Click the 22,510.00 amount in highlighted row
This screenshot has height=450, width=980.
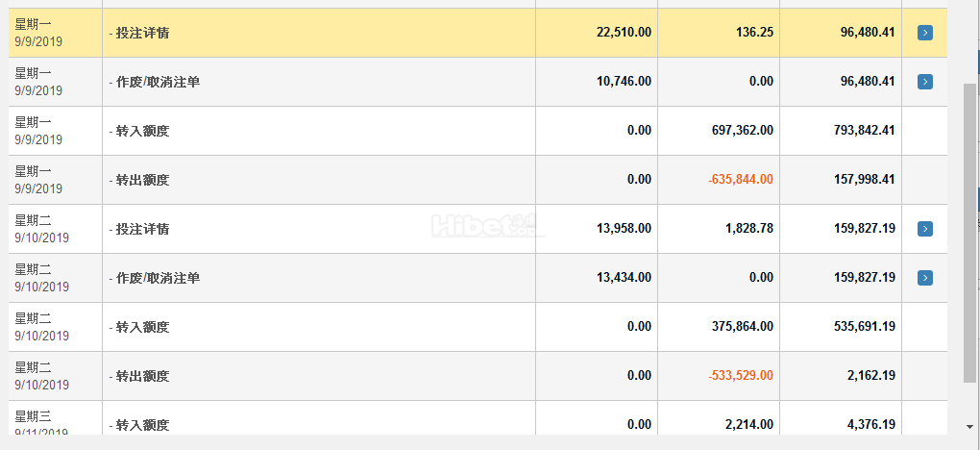click(624, 33)
